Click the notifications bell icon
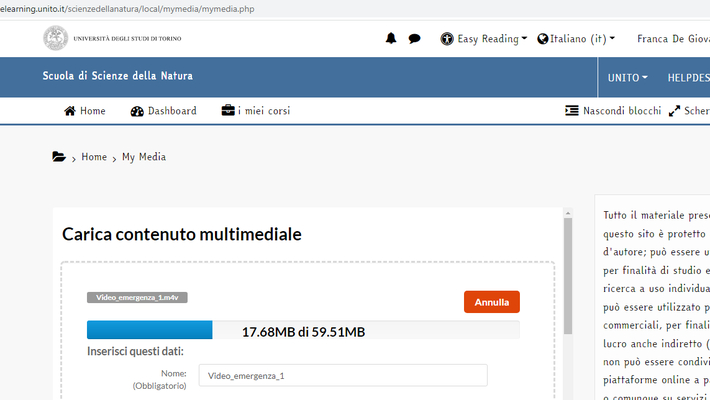 tap(391, 39)
